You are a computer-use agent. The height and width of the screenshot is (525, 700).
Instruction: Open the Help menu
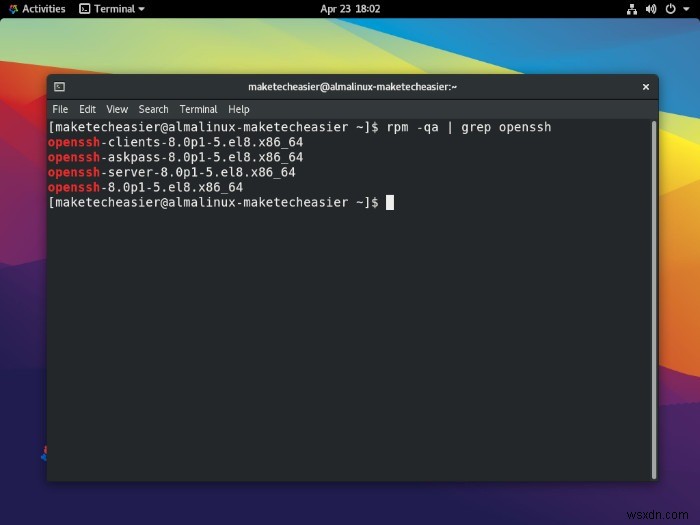tap(239, 109)
